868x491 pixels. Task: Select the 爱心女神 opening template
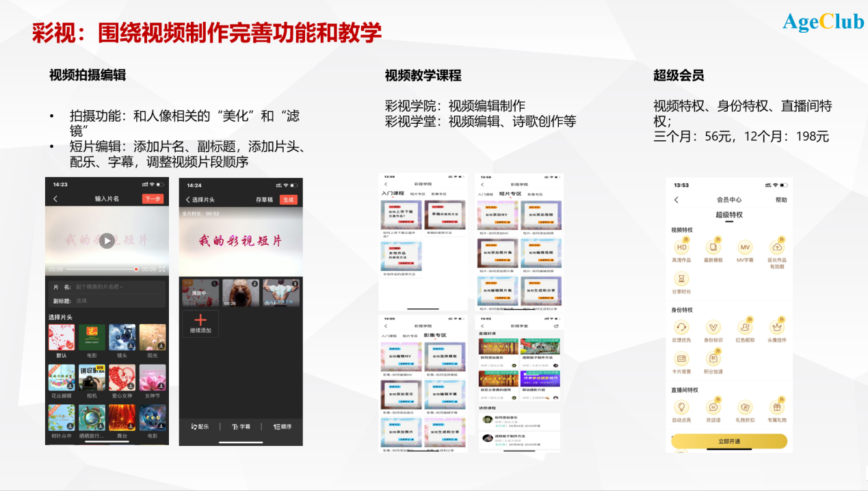pos(122,377)
